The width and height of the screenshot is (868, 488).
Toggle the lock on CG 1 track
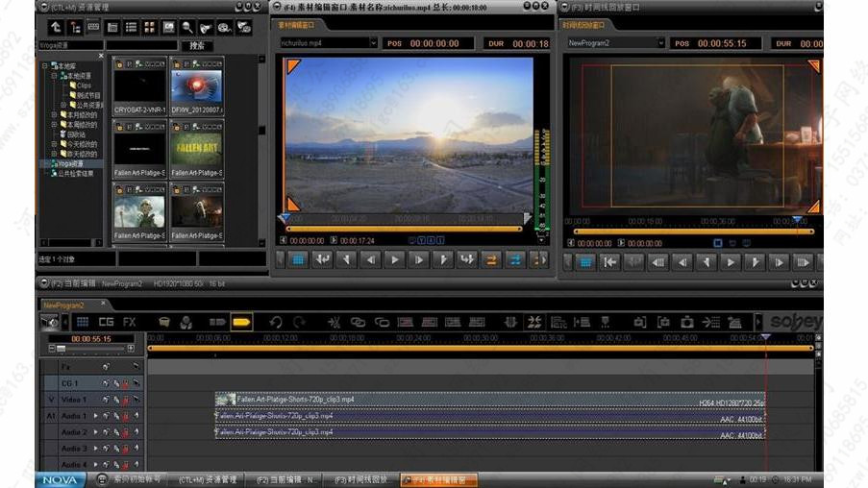125,383
